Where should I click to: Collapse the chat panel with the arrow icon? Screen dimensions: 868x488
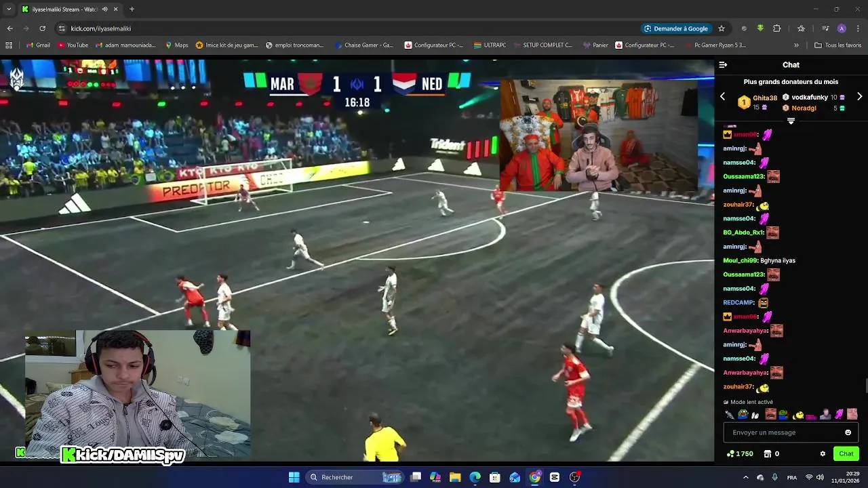pos(723,65)
